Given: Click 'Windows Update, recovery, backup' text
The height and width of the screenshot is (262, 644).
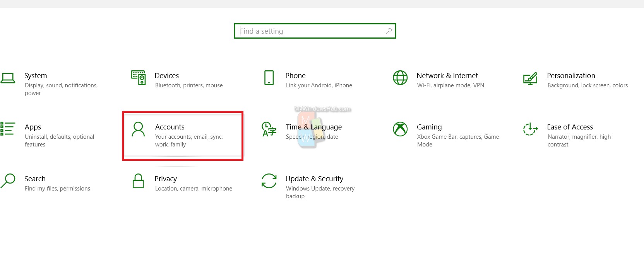Looking at the screenshot, I should click(321, 192).
